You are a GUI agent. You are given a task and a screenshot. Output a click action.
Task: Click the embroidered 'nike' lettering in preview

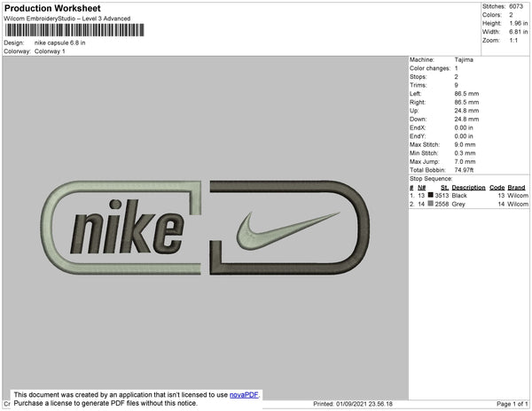pos(127,227)
